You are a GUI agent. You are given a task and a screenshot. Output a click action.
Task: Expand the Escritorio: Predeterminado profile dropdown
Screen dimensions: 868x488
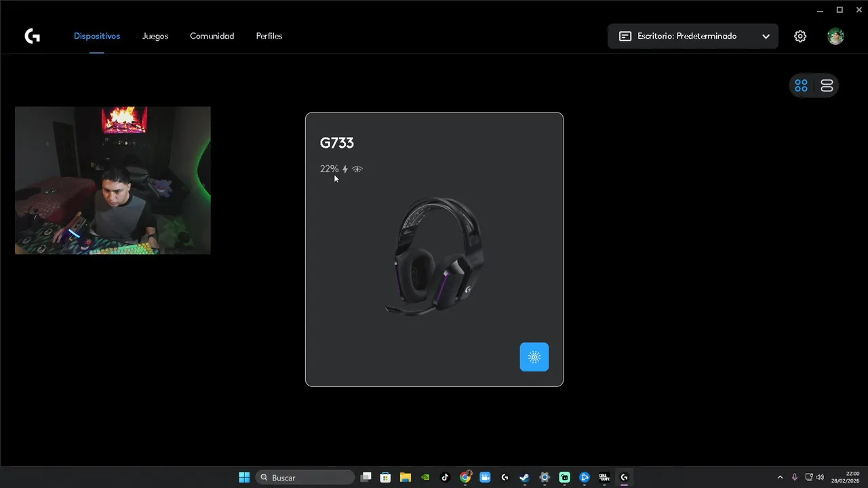point(693,36)
